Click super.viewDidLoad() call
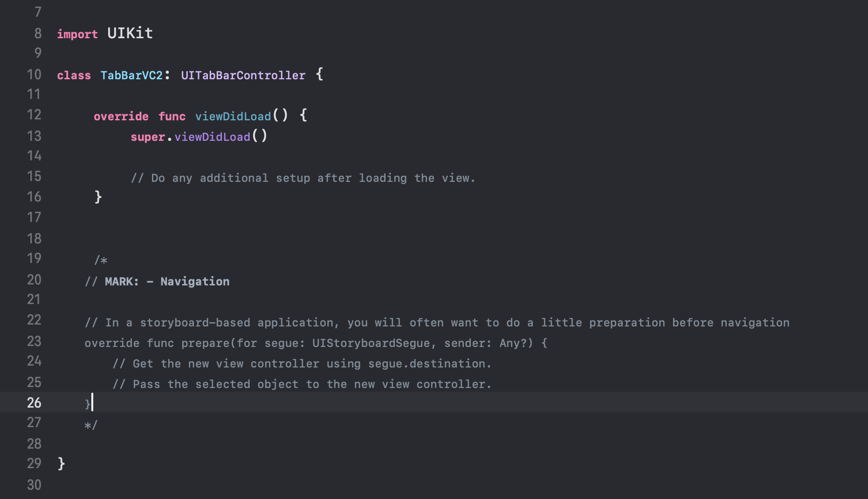 199,137
